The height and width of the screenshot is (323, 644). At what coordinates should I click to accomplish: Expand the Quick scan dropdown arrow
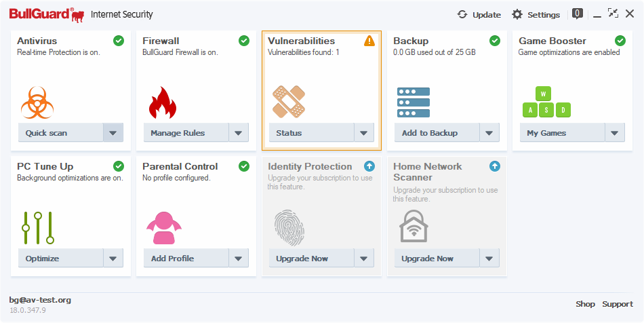[113, 133]
